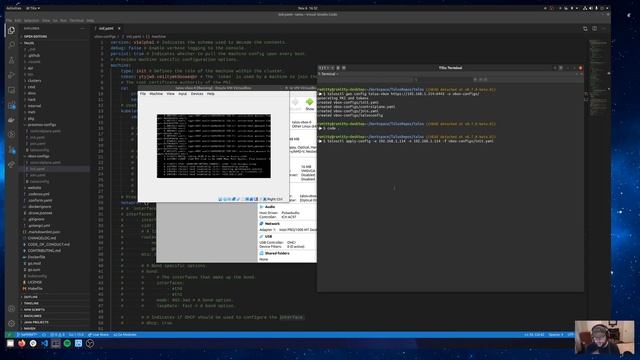Open the Machine menu in VM window
640x360 pixels.
pos(156,94)
